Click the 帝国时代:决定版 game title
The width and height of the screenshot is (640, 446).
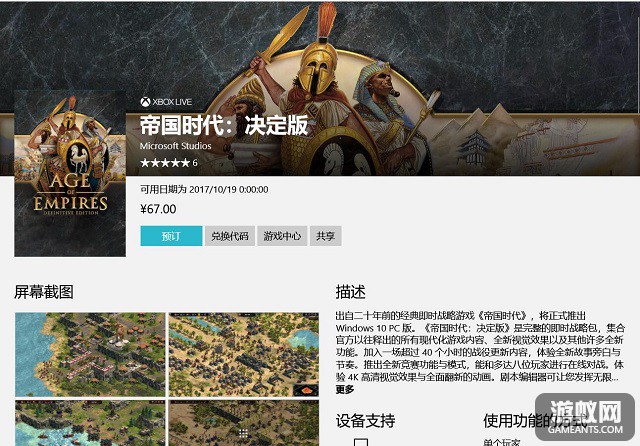click(224, 125)
